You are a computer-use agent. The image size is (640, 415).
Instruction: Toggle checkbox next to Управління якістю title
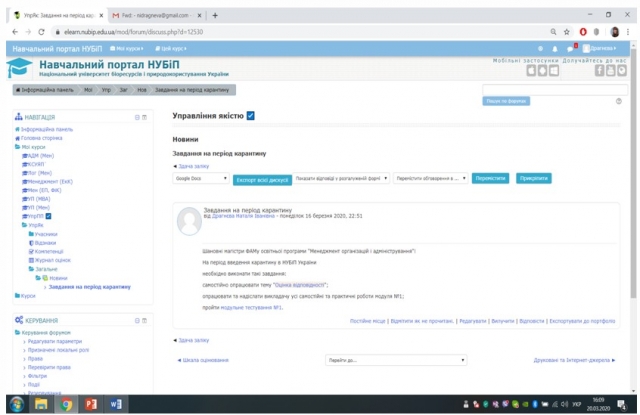(x=251, y=116)
